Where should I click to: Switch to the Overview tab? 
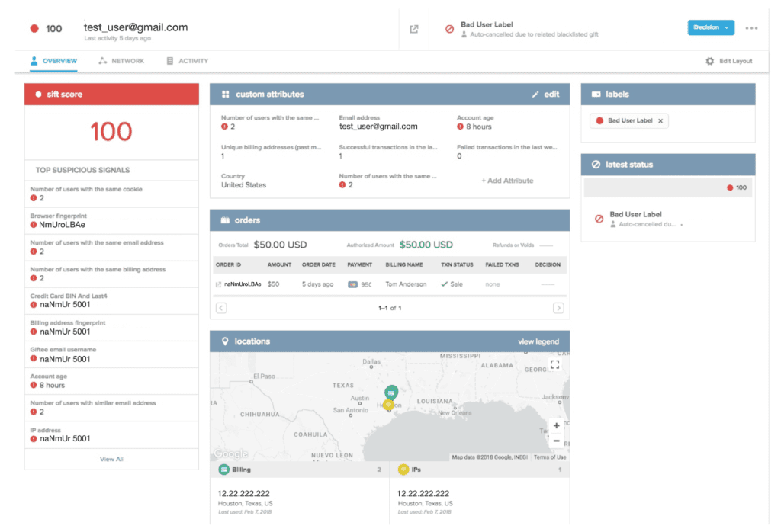[54, 61]
